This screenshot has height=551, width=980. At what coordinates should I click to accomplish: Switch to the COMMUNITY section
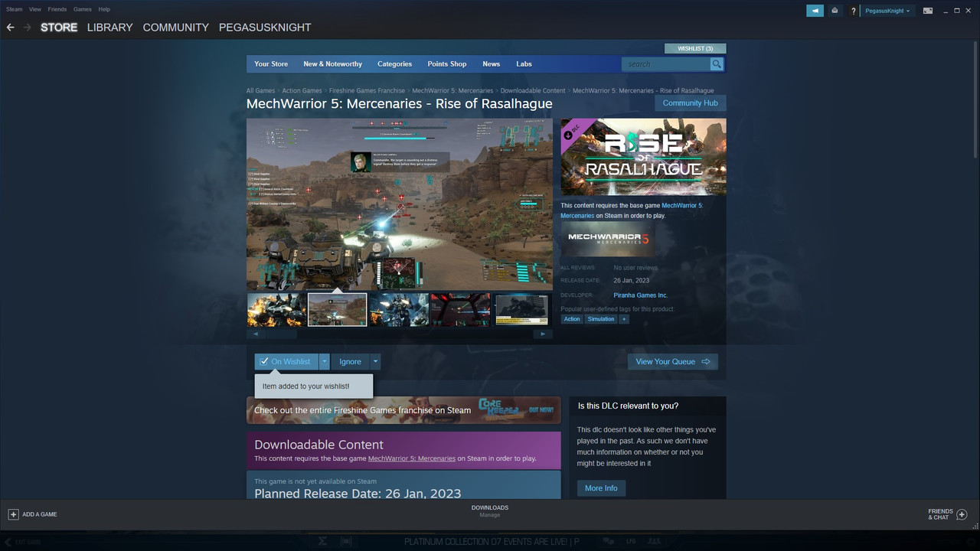click(x=175, y=27)
